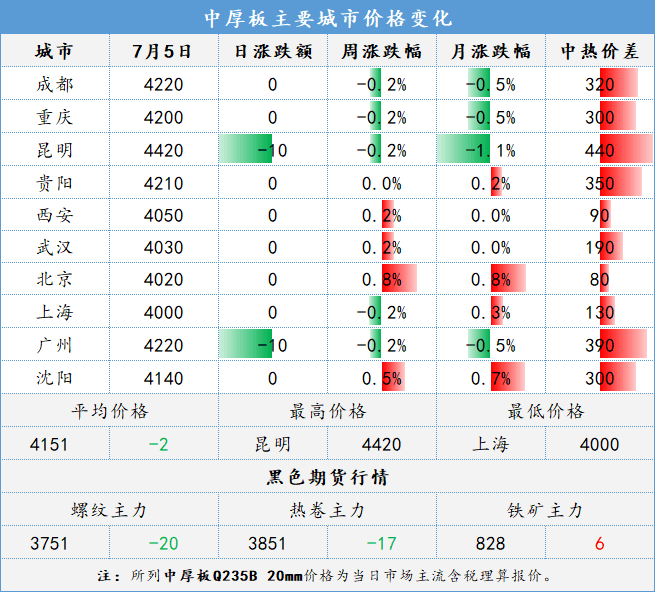Select 西安 price 4050
The image size is (655, 592).
click(x=163, y=216)
